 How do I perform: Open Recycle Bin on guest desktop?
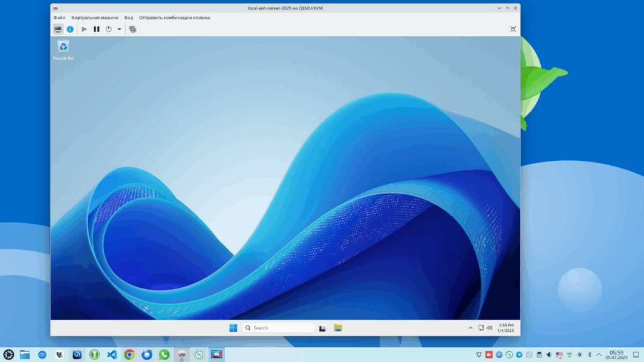(63, 47)
